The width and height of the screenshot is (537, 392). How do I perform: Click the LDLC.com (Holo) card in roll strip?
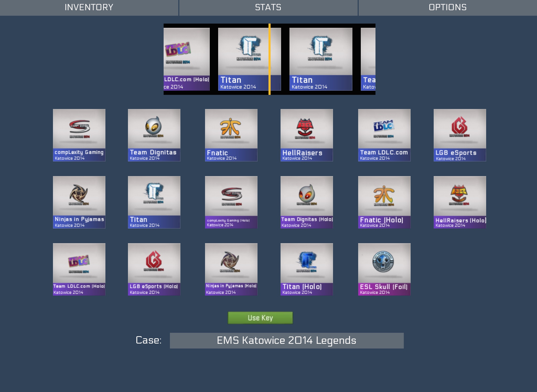(186, 59)
